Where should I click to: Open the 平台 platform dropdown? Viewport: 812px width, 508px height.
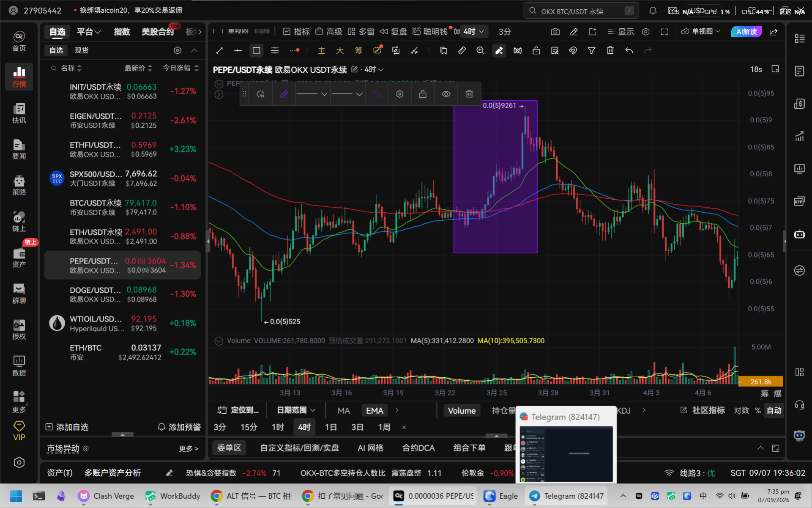pyautogui.click(x=89, y=32)
